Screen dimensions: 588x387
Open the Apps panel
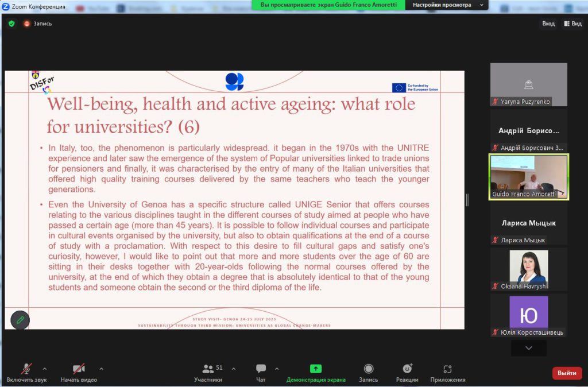point(447,373)
